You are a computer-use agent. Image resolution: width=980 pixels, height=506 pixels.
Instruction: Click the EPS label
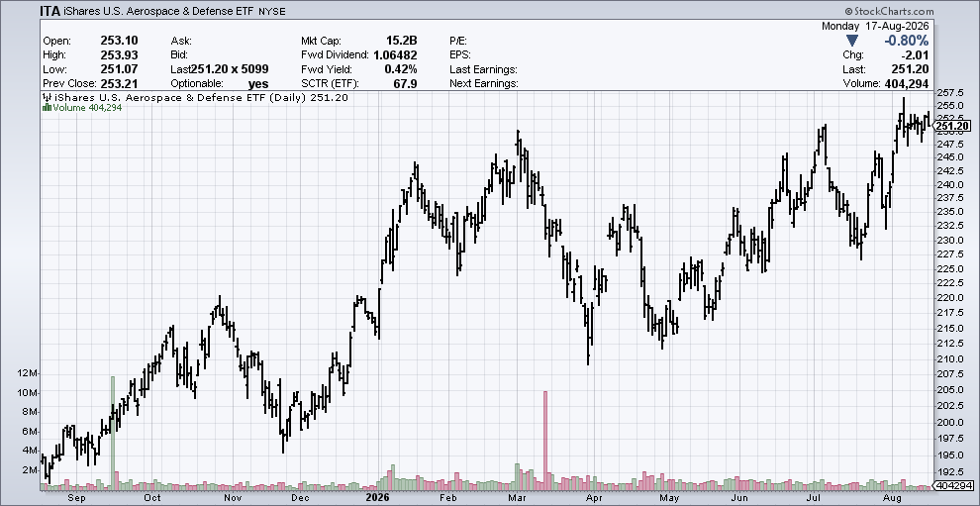[460, 55]
